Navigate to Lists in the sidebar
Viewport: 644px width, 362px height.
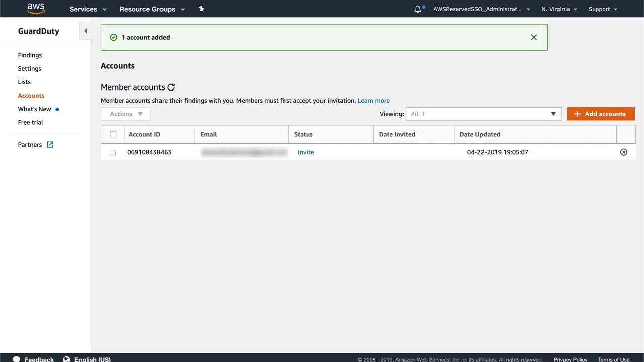click(x=24, y=82)
